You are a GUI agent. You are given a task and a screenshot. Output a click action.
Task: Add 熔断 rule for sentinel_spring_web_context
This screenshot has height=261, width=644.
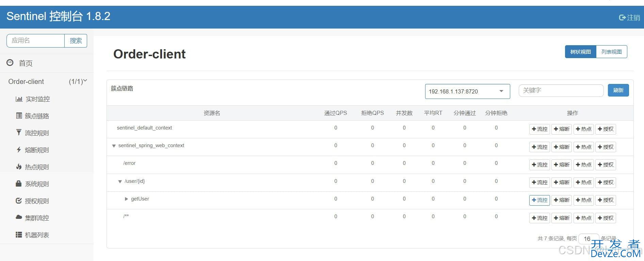[x=562, y=147]
